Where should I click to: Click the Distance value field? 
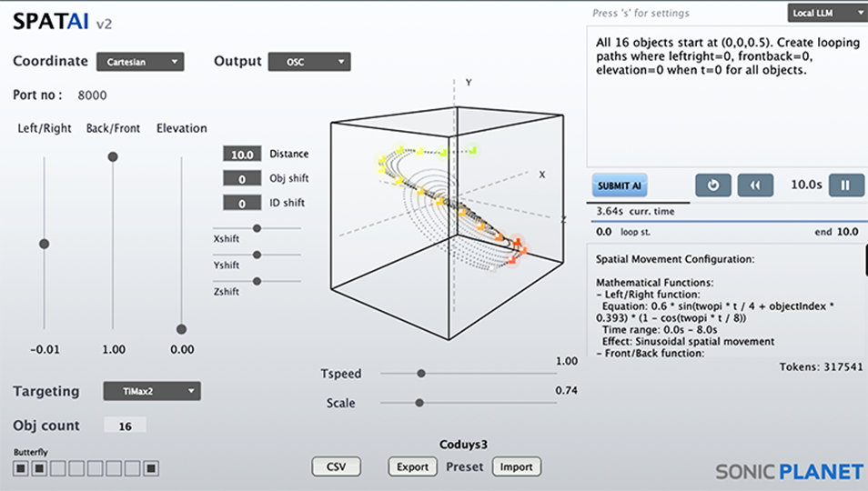(x=242, y=155)
